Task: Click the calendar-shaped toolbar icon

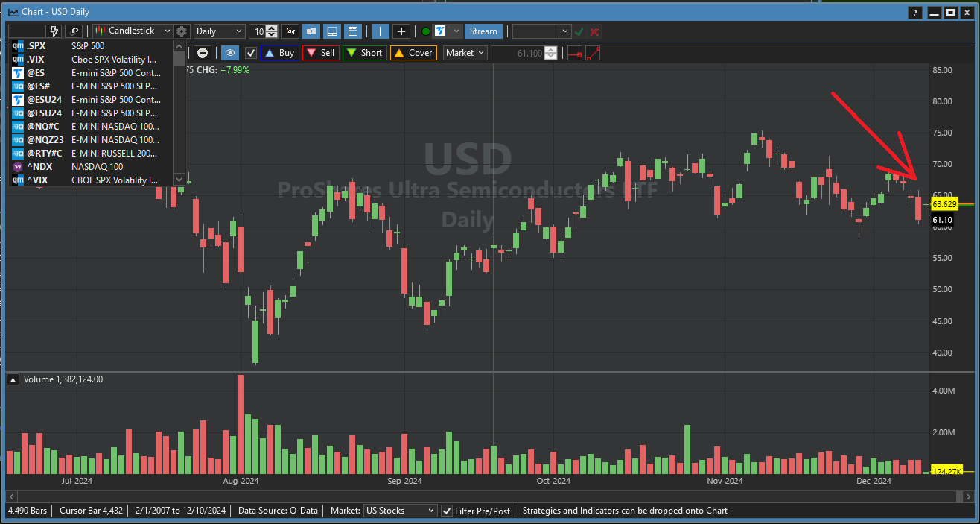Action: (x=353, y=31)
